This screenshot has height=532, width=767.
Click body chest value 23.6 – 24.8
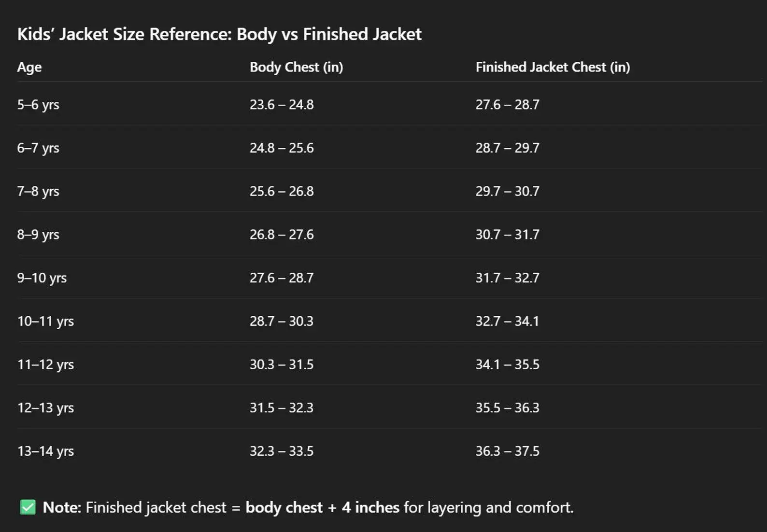[x=282, y=105]
